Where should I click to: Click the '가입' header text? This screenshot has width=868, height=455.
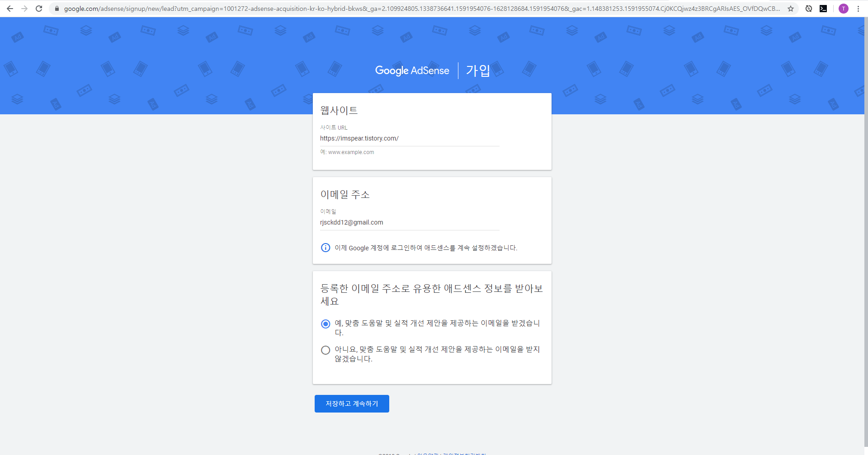[x=478, y=70]
